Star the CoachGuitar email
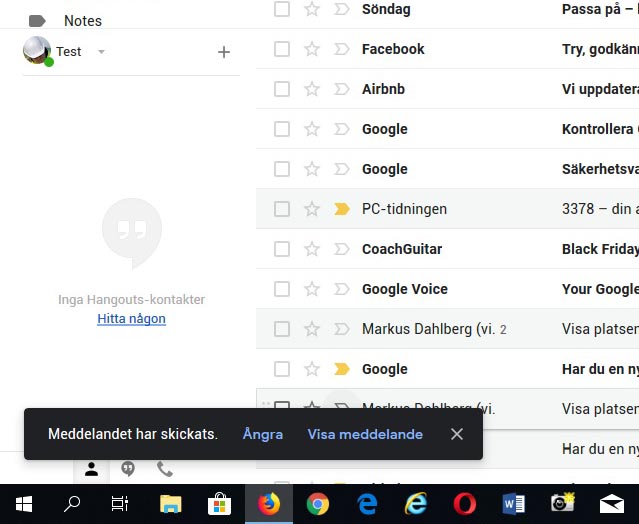Screen dimensions: 639x524 click(x=312, y=249)
